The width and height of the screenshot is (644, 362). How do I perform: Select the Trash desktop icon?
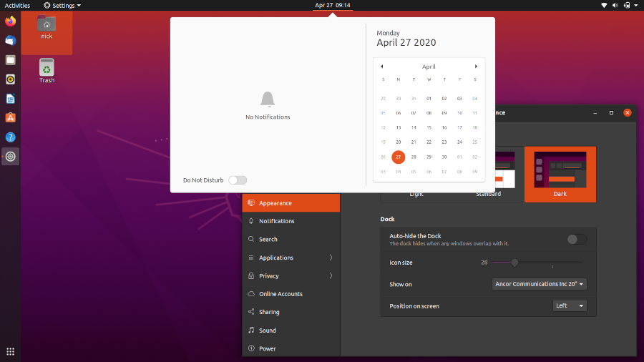(47, 70)
